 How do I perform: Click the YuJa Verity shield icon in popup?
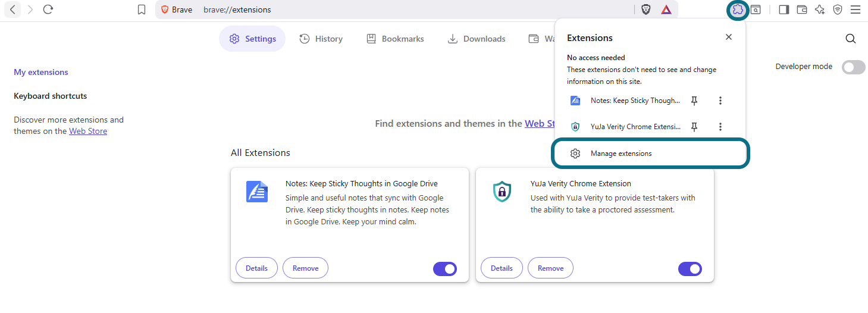(575, 126)
